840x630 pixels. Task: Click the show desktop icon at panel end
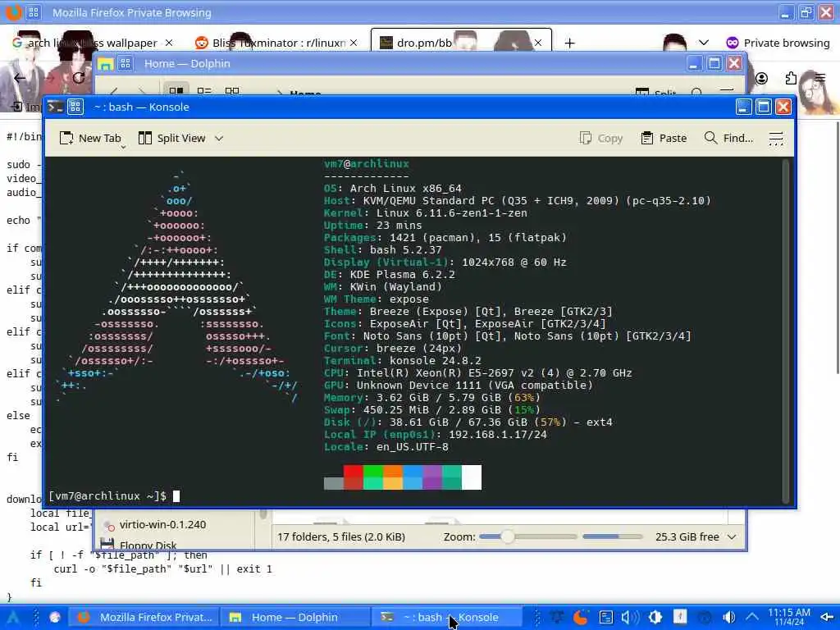(827, 617)
